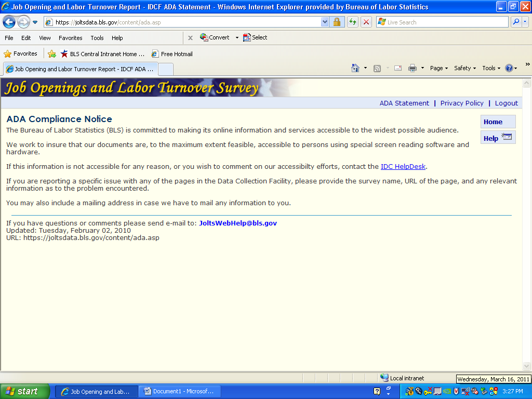Click the Select PDF toolbar button
The width and height of the screenshot is (532, 399).
click(255, 37)
